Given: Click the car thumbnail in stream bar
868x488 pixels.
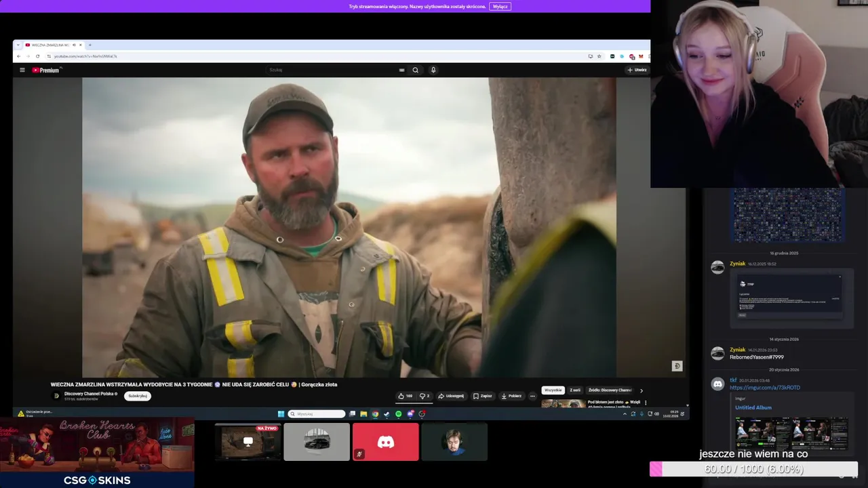Looking at the screenshot, I should click(x=317, y=442).
